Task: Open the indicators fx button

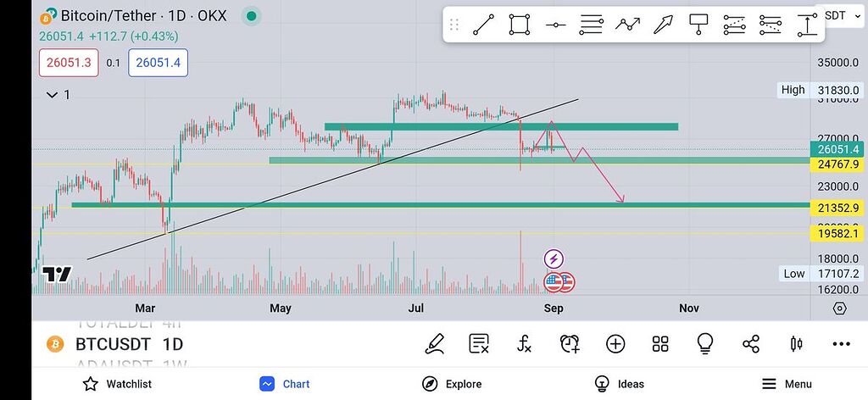Action: [x=525, y=343]
